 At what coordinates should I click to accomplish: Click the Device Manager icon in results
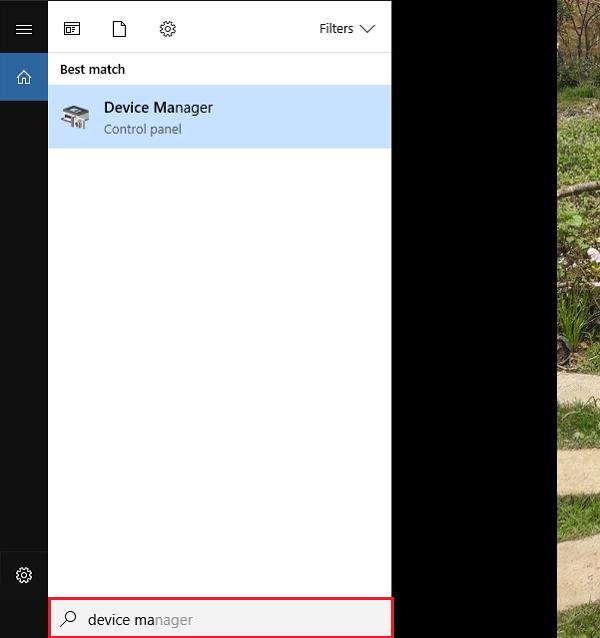click(x=75, y=117)
